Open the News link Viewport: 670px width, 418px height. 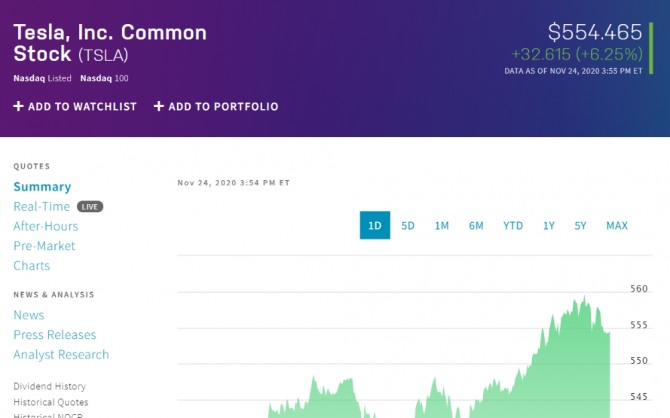(29, 315)
